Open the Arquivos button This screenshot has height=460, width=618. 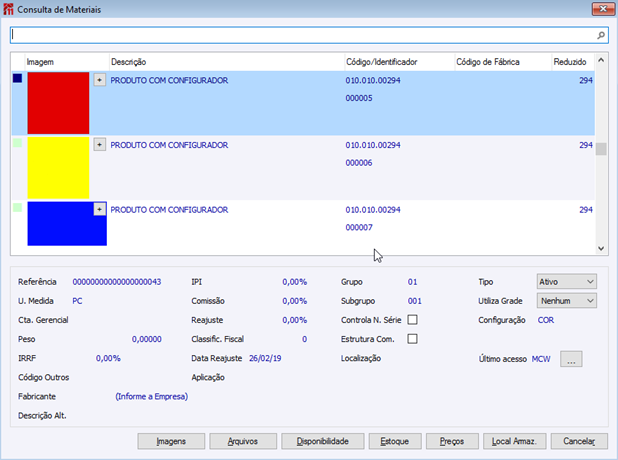point(243,441)
